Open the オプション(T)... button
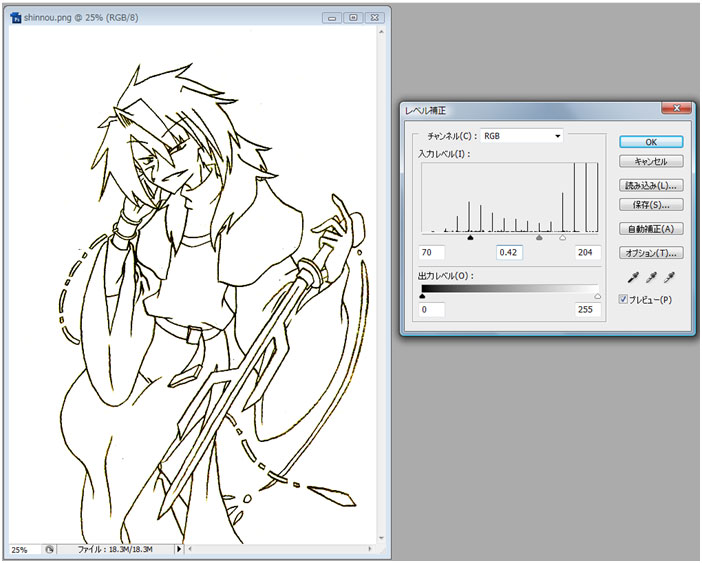This screenshot has height=563, width=702. pyautogui.click(x=651, y=253)
